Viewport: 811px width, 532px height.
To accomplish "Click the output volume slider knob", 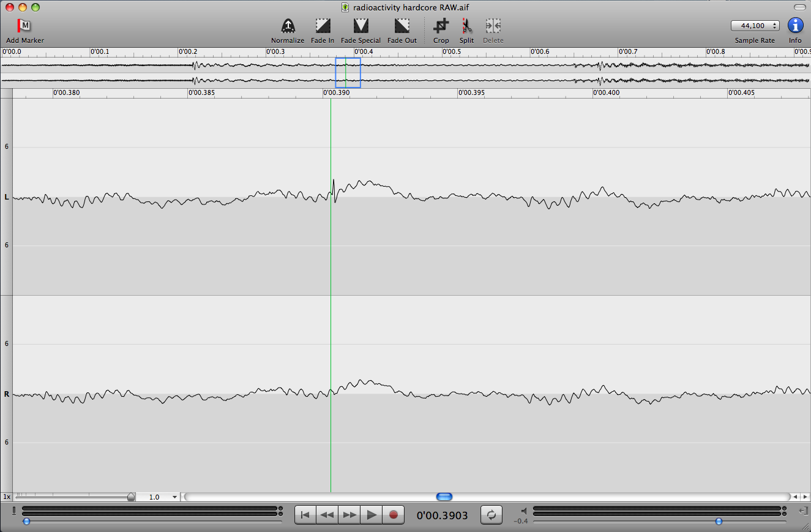I will pos(719,521).
